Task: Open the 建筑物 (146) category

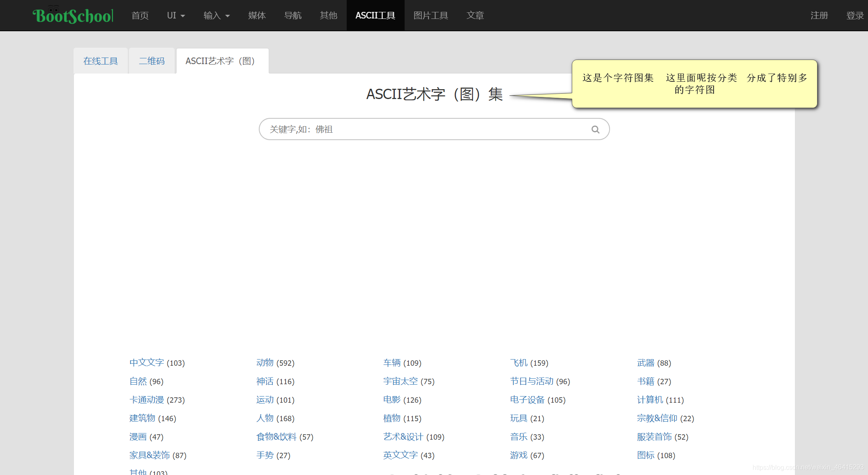Action: tap(143, 418)
